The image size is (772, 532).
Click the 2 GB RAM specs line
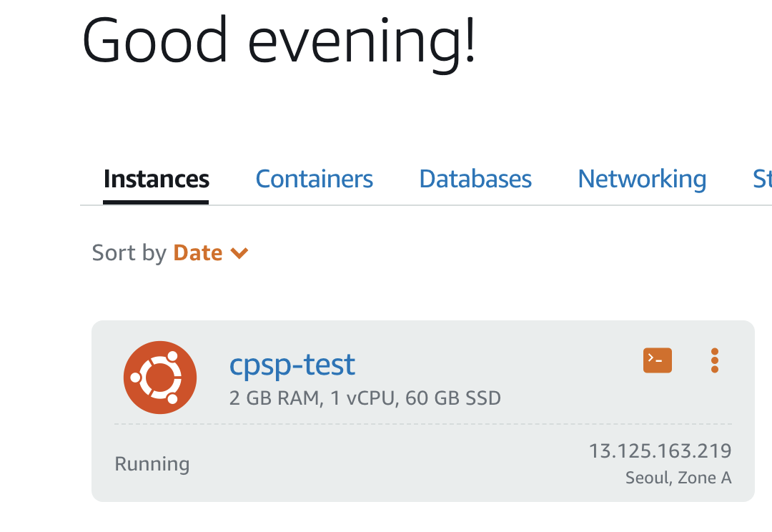click(x=365, y=398)
